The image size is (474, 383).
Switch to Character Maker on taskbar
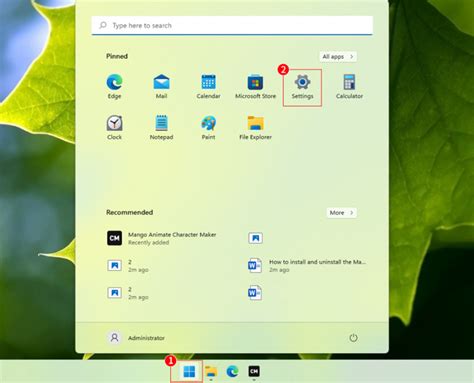tap(254, 371)
